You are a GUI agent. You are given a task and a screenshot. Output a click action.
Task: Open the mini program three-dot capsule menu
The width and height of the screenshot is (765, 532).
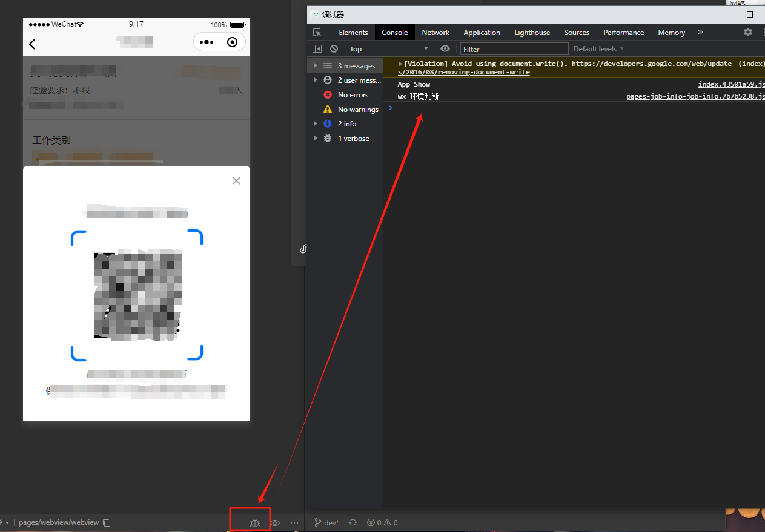(x=207, y=42)
